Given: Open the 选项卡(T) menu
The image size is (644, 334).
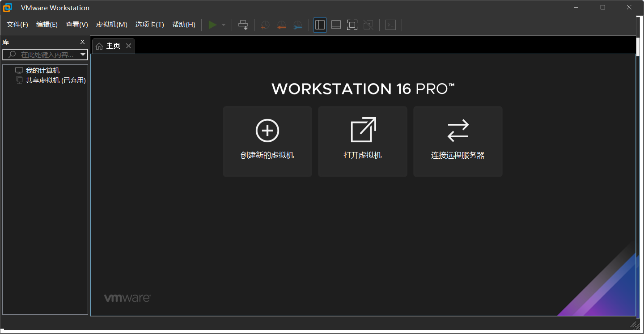Looking at the screenshot, I should 150,25.
